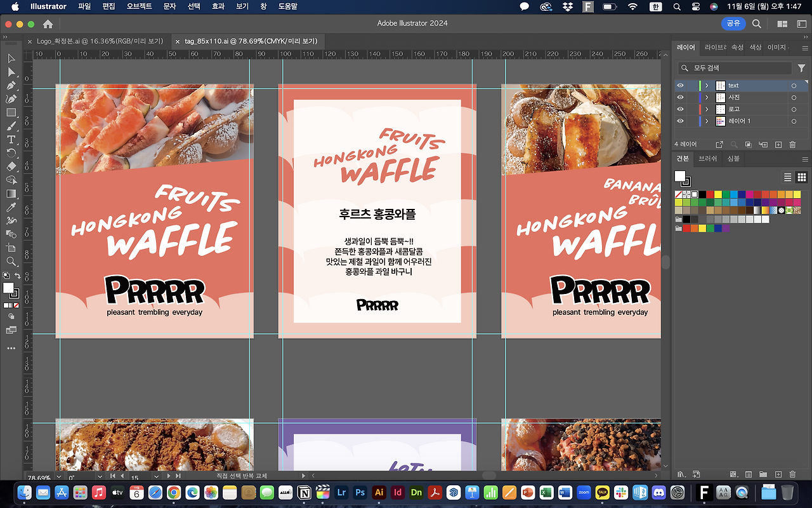
Task: Select the Eraser tool
Action: tap(11, 166)
